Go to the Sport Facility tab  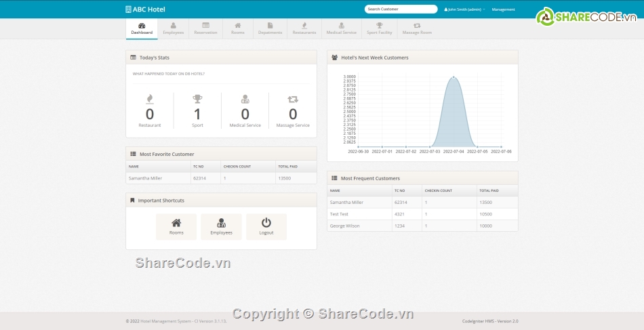[380, 28]
